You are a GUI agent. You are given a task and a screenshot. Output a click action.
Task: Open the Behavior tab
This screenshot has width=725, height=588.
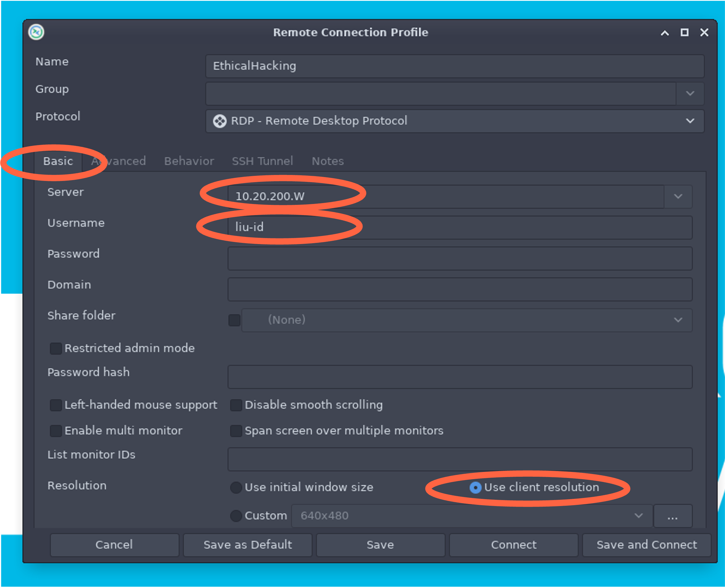coord(189,161)
